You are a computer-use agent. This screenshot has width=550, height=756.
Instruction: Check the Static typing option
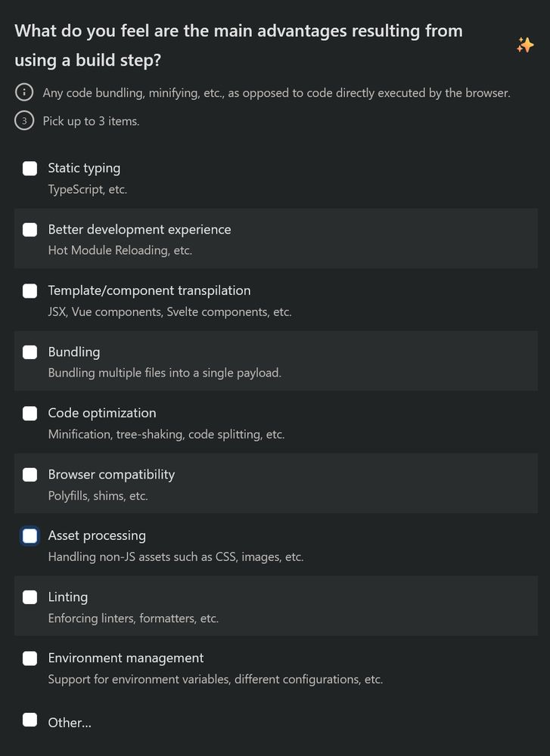(x=30, y=169)
